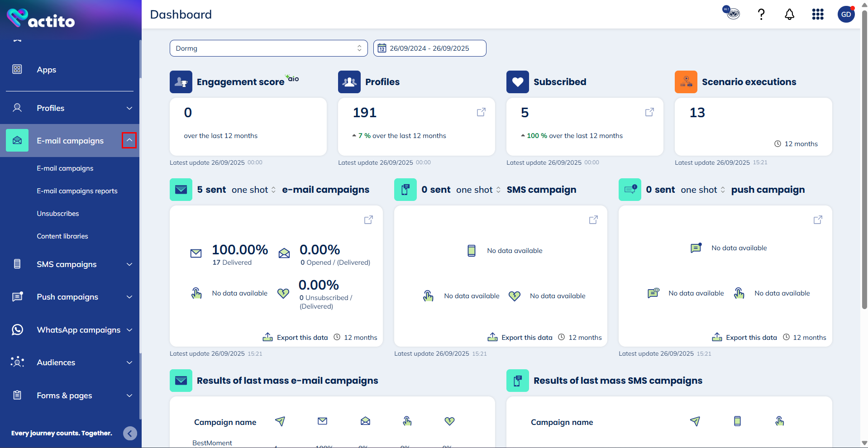Open Profiles card external link icon
The image size is (868, 448).
coord(481,112)
